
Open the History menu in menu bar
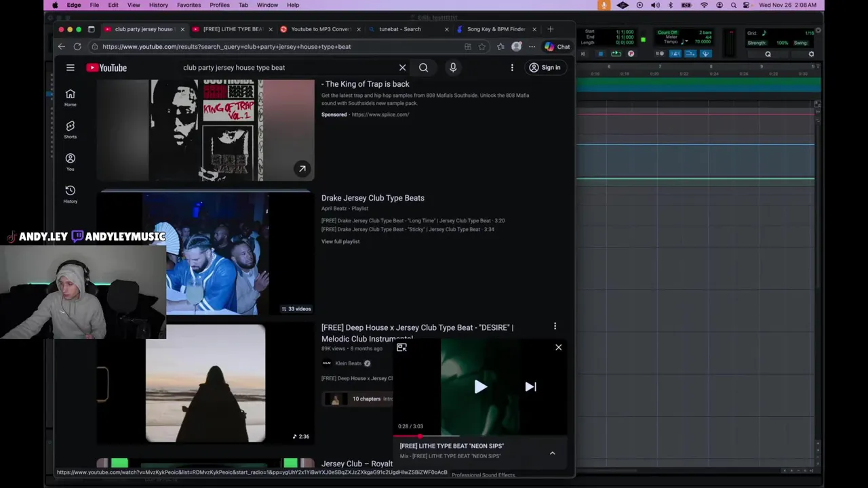coord(159,5)
